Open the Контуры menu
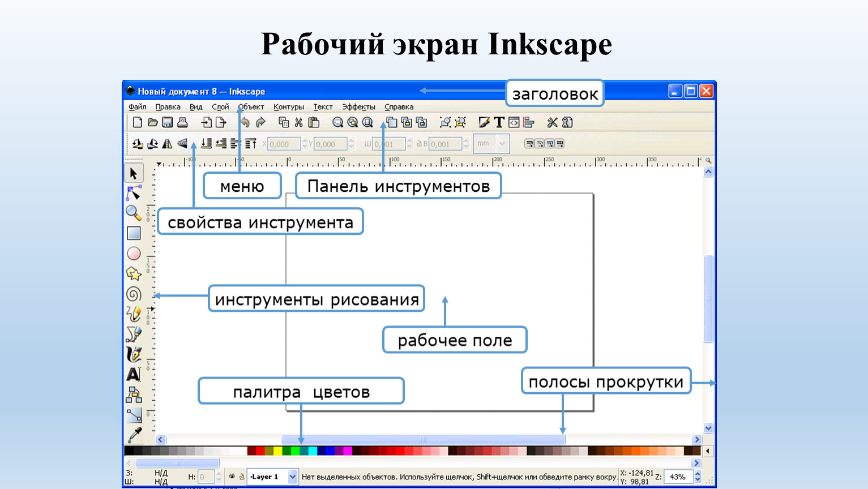This screenshot has width=868, height=489. pos(288,107)
